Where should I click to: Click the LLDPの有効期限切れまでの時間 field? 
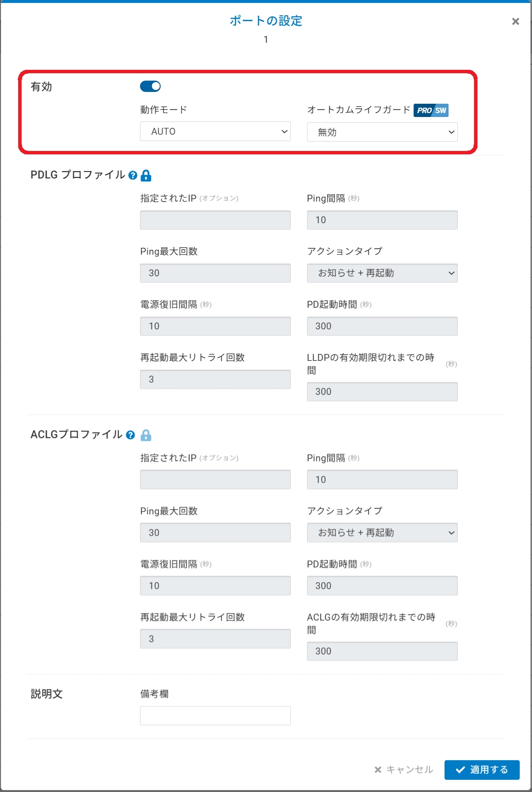[382, 392]
